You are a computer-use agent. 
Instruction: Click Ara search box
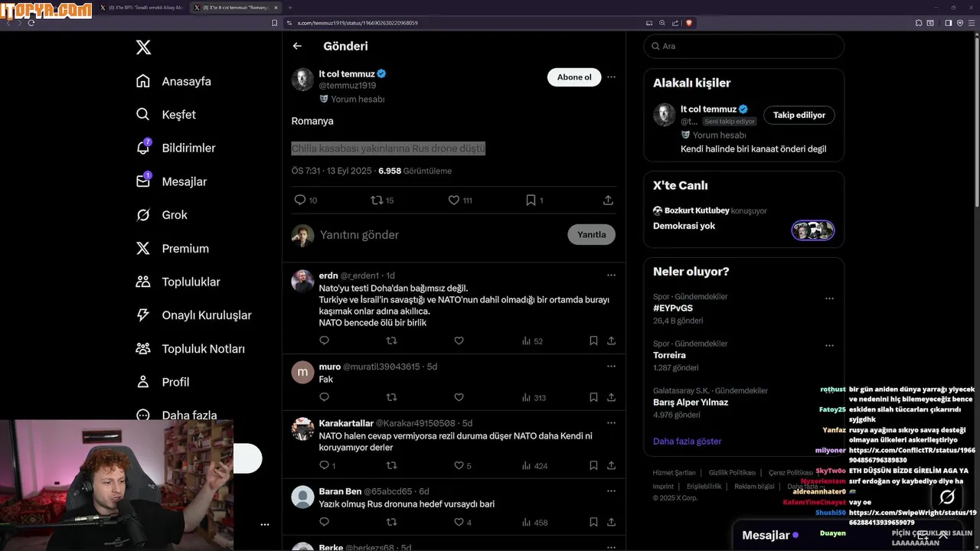tap(743, 46)
